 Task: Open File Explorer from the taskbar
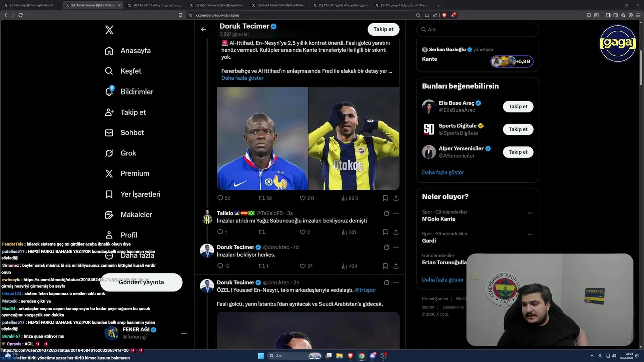point(340,356)
